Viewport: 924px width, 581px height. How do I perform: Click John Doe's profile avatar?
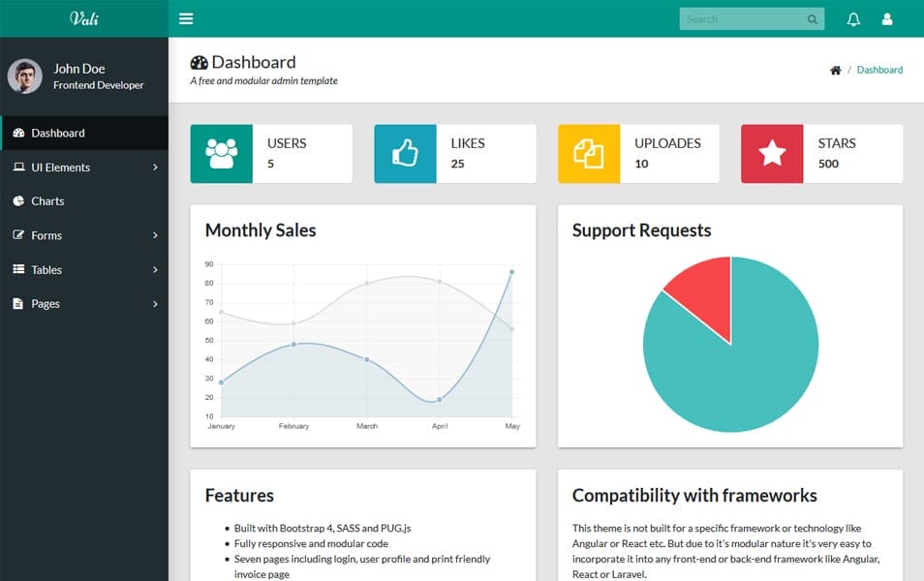click(x=24, y=76)
